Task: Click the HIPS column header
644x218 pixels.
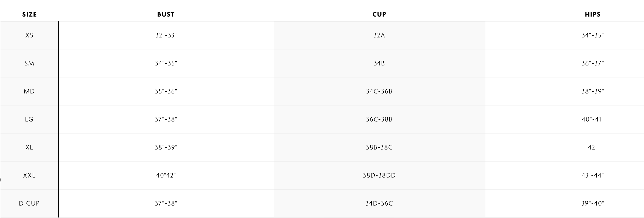Action: (593, 15)
